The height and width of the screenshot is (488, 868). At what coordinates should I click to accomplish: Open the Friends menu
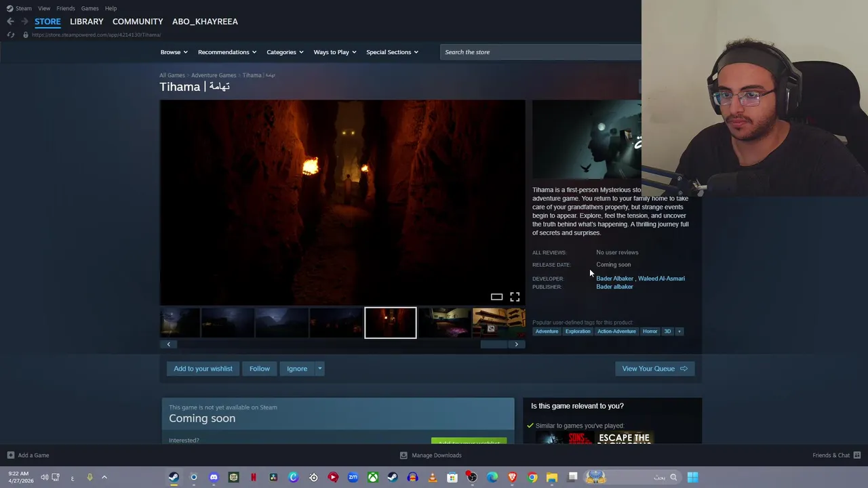pyautogui.click(x=66, y=8)
